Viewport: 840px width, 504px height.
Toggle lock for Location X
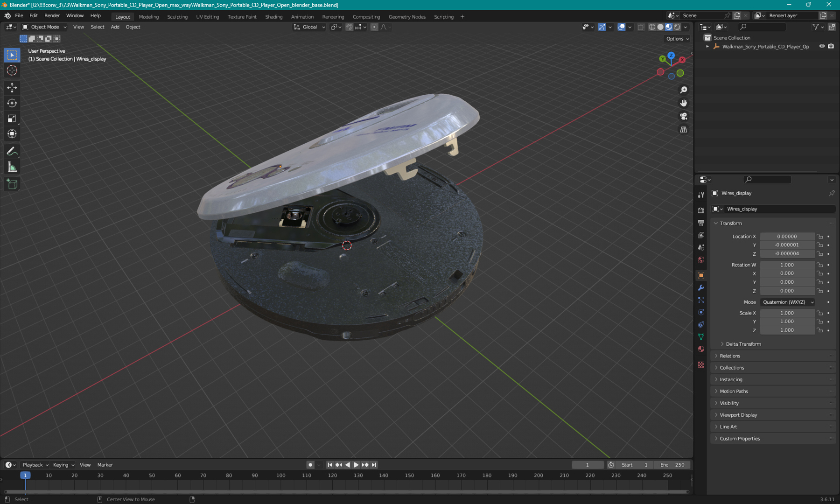point(820,237)
